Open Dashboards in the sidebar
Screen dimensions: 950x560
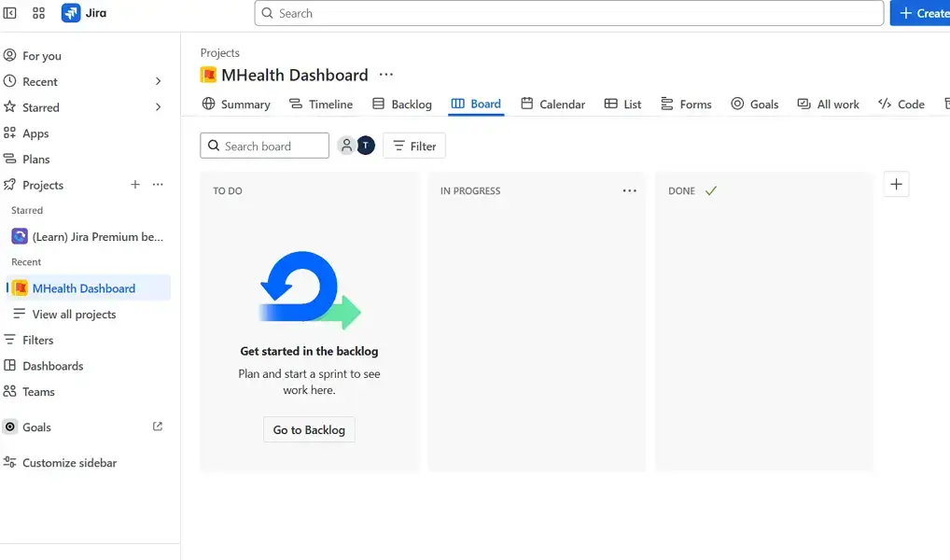52,366
